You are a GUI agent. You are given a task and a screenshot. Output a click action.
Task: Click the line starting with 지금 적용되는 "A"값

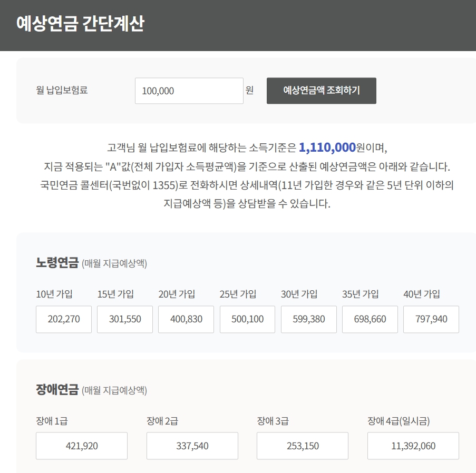(247, 166)
